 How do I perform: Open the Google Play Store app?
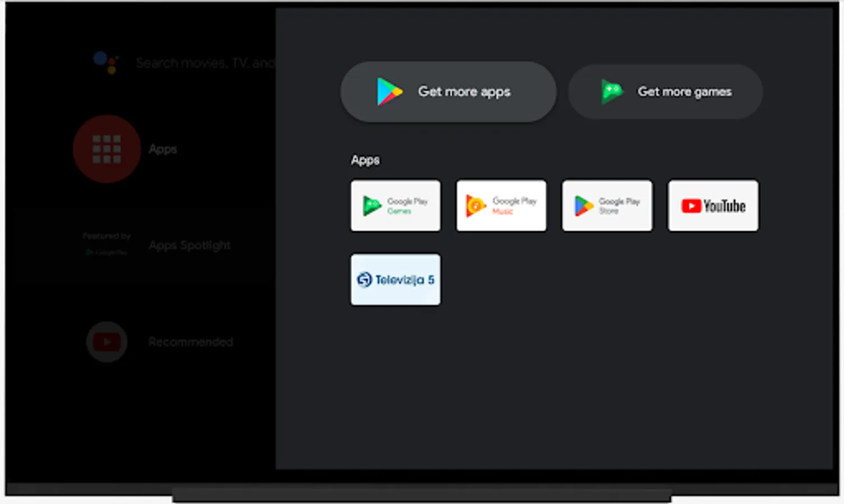click(607, 205)
